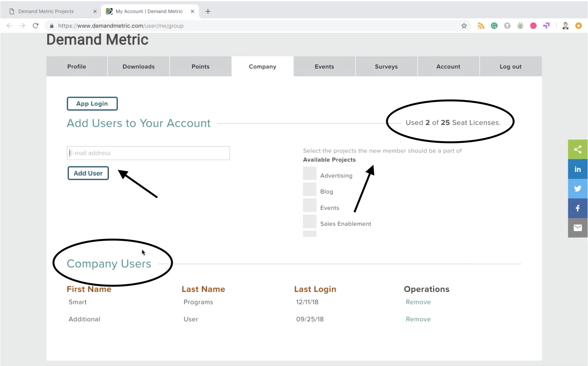
Task: Click the 12/11/18 last login date
Action: click(x=307, y=302)
